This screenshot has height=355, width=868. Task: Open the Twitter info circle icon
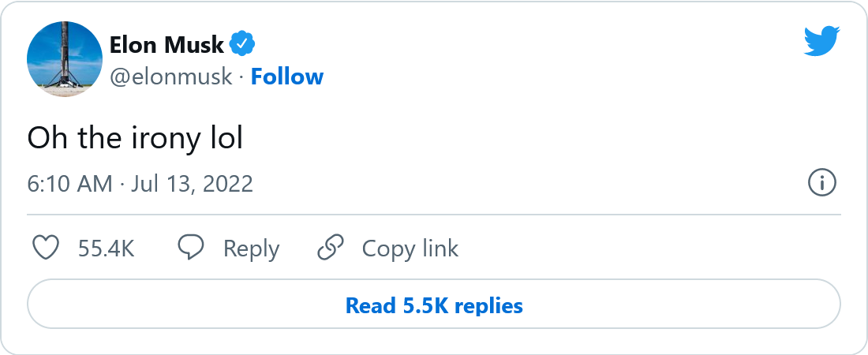tap(822, 184)
